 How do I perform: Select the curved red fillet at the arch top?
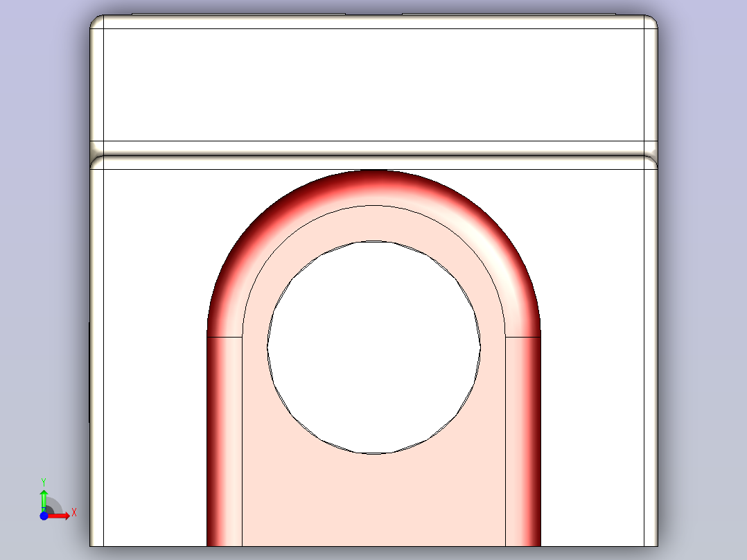tap(373, 187)
